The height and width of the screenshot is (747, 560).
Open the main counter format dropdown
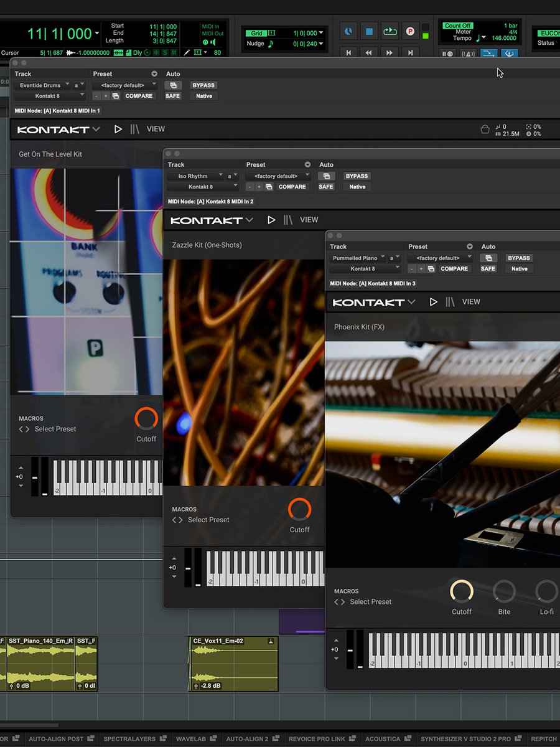[96, 33]
